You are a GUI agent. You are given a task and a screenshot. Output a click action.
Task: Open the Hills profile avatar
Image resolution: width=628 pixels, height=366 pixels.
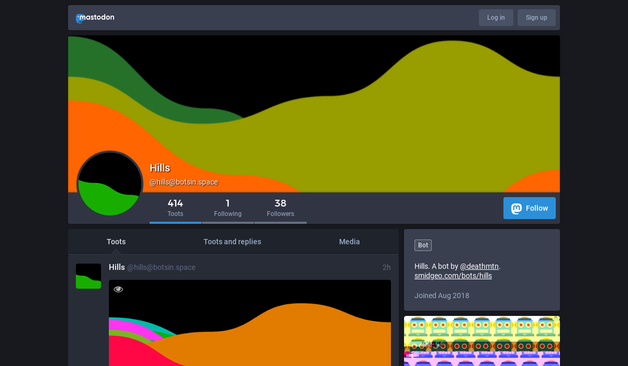pyautogui.click(x=110, y=184)
